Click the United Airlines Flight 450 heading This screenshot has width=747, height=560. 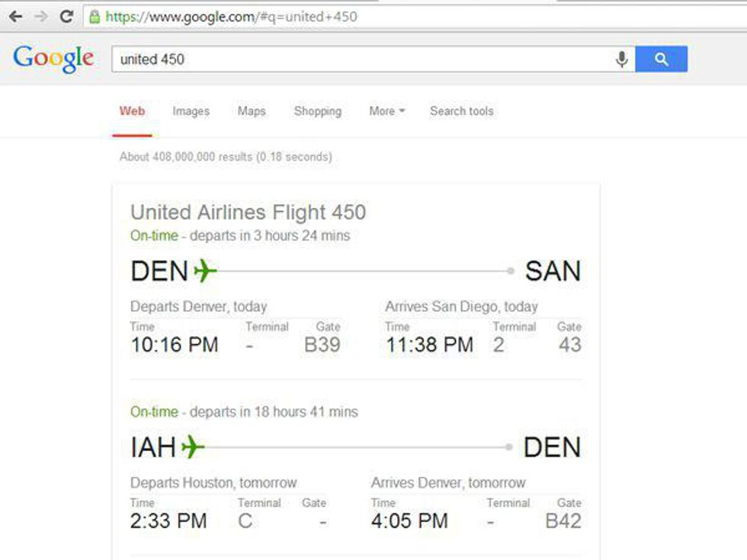[248, 213]
